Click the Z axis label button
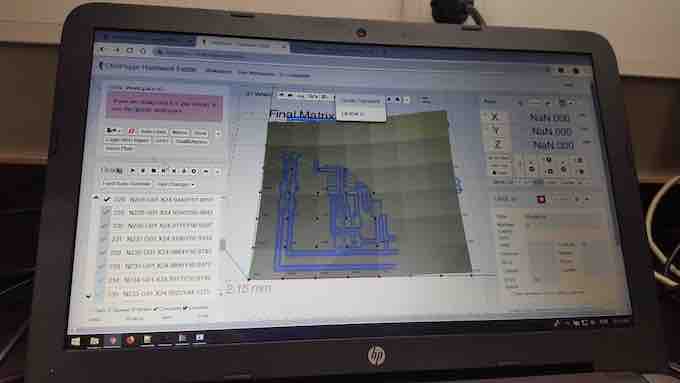Image resolution: width=680 pixels, height=383 pixels. coord(498,144)
